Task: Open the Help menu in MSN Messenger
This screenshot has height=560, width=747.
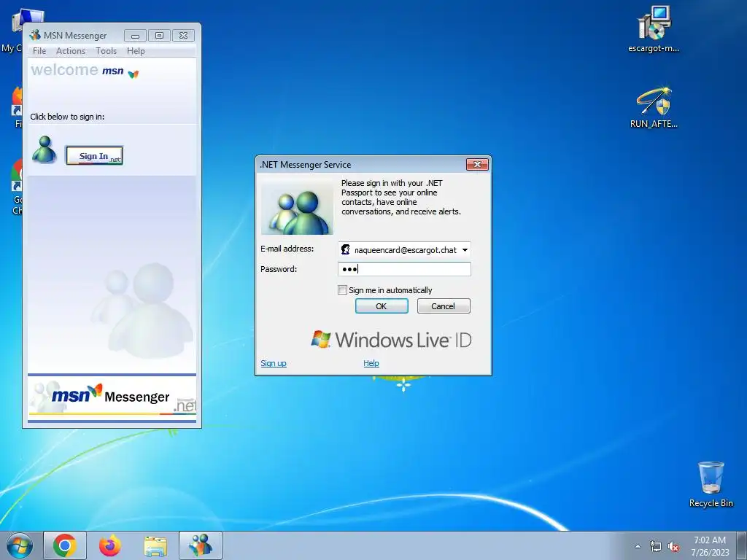Action: [x=136, y=51]
